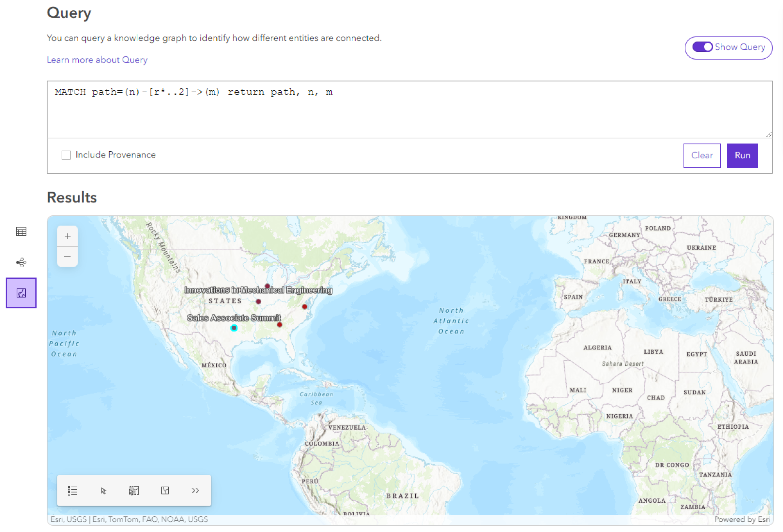This screenshot has height=532, width=783.
Task: Clear the query text
Action: coord(702,155)
